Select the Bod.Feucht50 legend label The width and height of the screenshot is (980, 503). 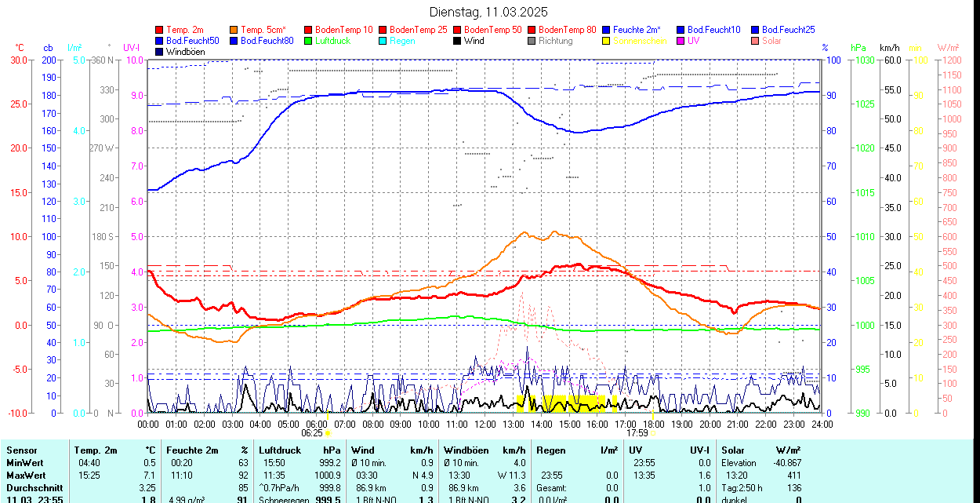tap(193, 41)
